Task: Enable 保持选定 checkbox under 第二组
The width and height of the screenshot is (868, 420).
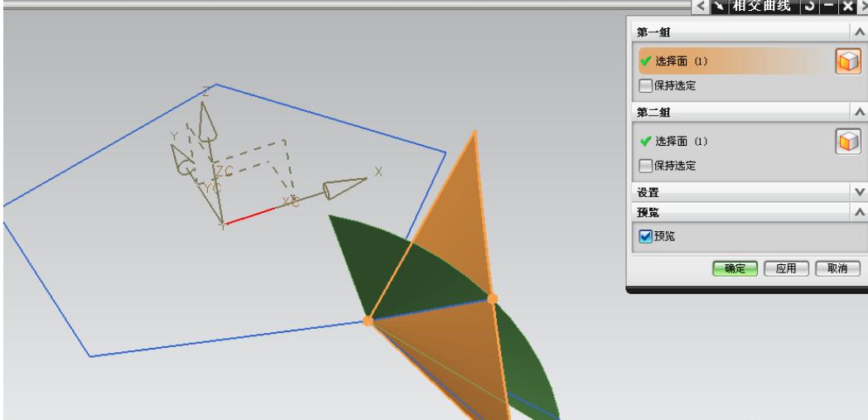Action: [645, 165]
